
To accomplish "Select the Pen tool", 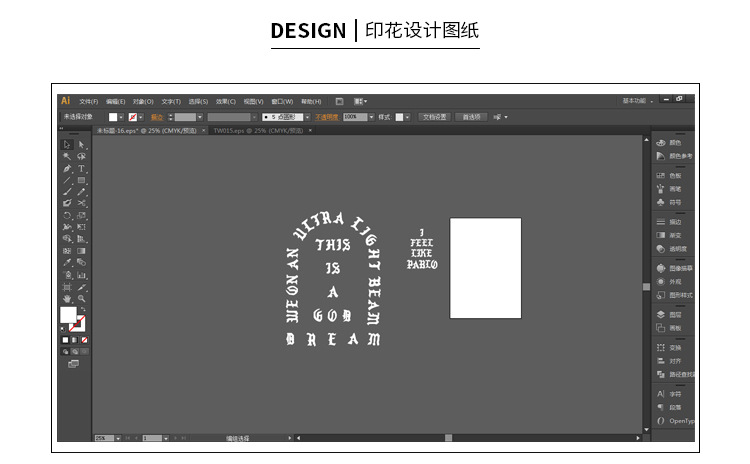I will tap(67, 168).
